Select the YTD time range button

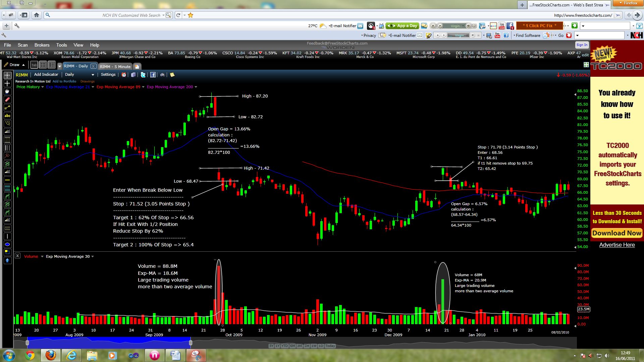[x=285, y=346]
